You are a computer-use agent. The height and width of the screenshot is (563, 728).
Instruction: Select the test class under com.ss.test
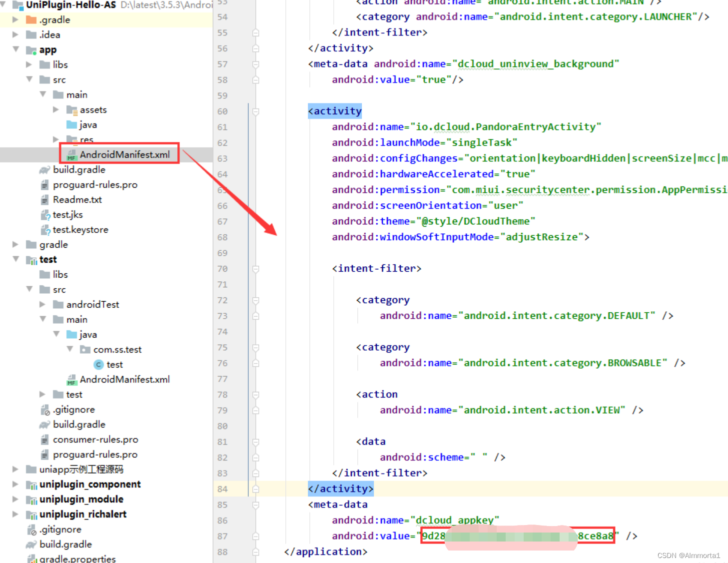pos(114,365)
